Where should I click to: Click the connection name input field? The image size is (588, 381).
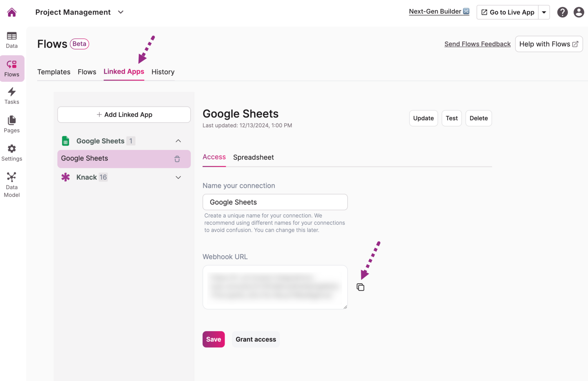pos(275,202)
